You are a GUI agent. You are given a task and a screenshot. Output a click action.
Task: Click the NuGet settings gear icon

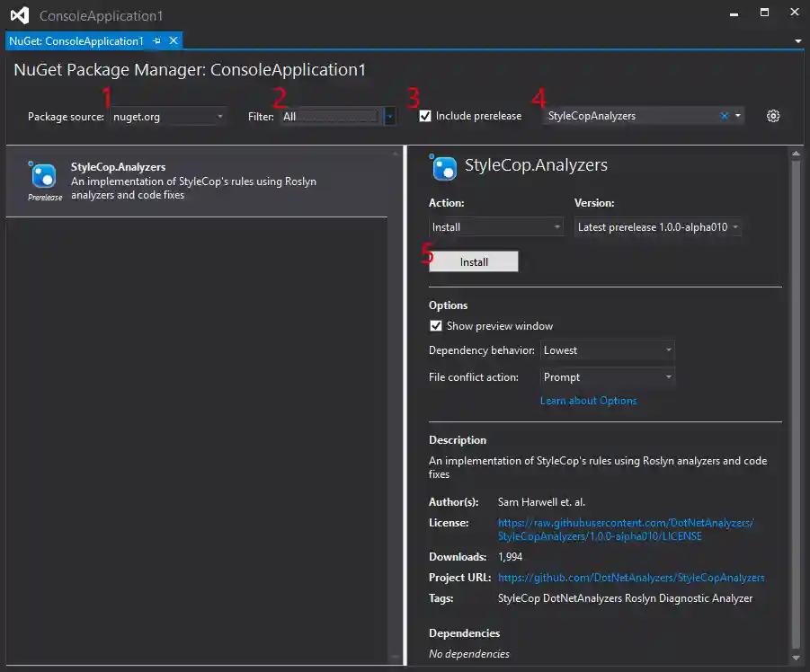(772, 116)
